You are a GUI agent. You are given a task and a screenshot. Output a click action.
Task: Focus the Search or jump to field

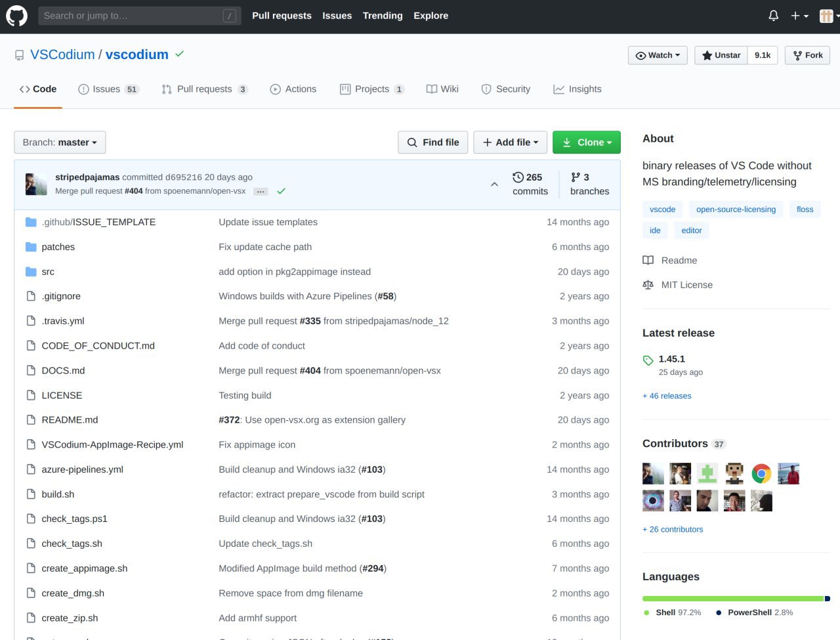[x=139, y=16]
